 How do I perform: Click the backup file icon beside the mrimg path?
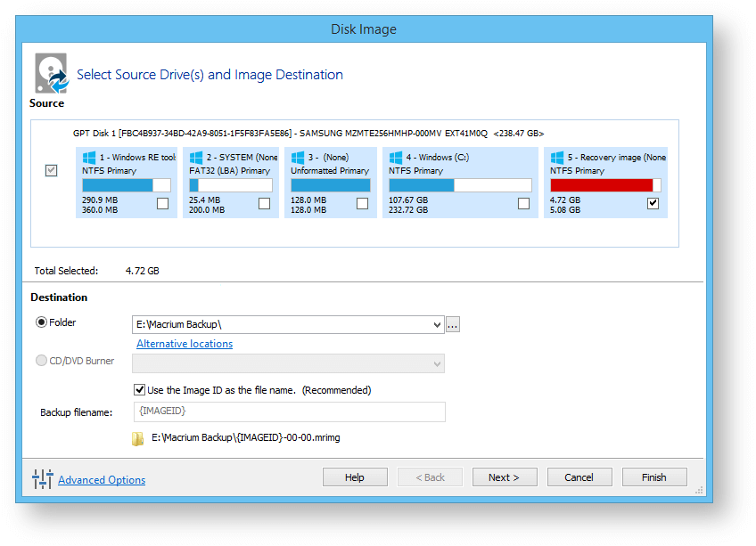138,438
